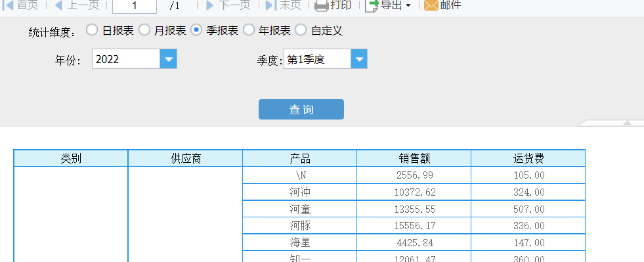Click the \N product cell

pos(300,175)
